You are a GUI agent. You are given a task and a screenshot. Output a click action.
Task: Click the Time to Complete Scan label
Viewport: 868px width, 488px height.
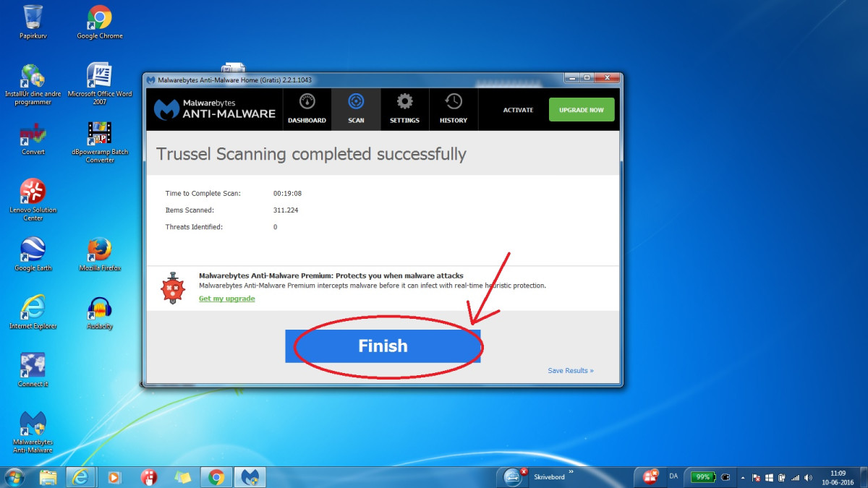[203, 194]
